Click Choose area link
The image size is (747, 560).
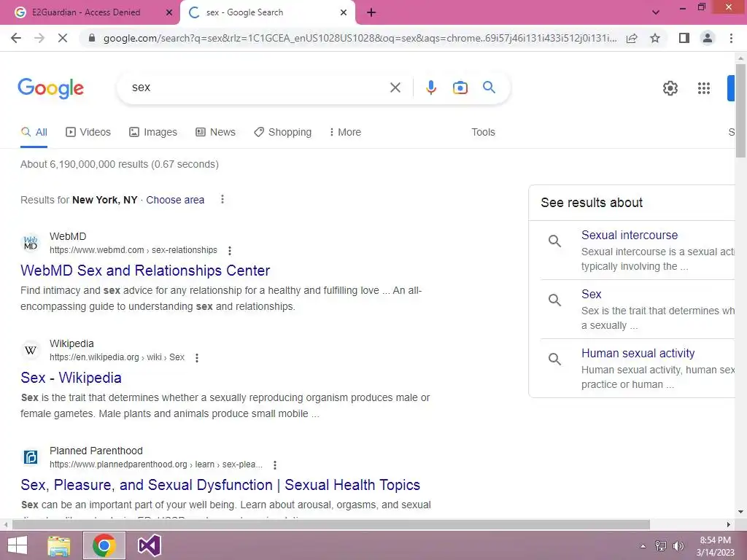tap(175, 200)
